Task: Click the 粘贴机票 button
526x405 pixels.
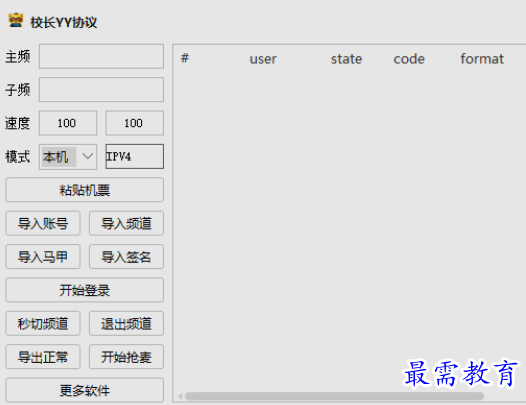Action: 85,190
